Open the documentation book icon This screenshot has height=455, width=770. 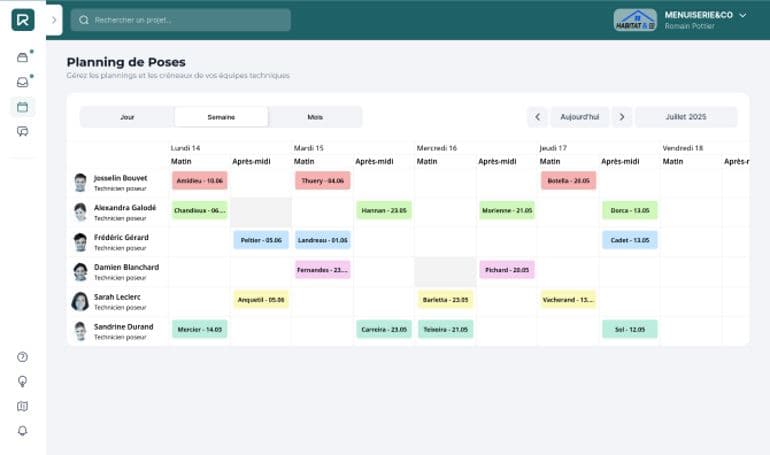[x=22, y=406]
